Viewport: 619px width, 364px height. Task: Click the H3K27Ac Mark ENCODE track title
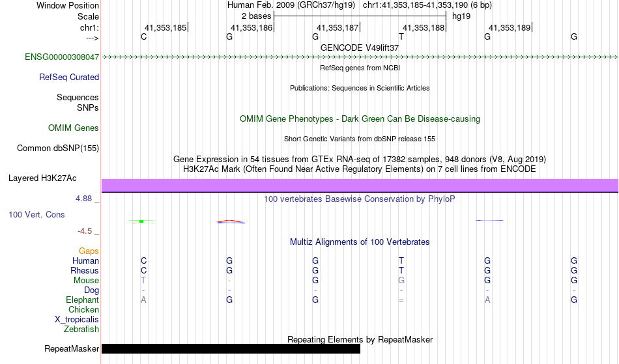pyautogui.click(x=360, y=169)
